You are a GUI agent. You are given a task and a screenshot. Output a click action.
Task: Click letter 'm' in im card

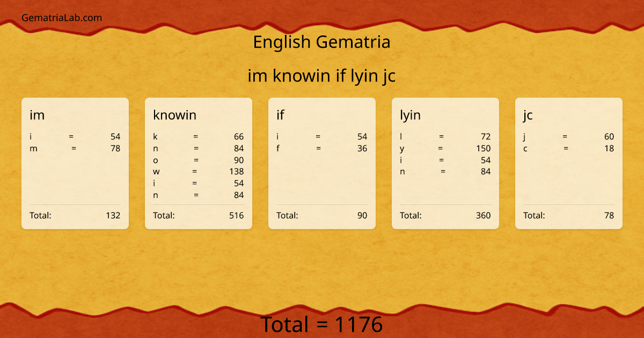tap(33, 149)
